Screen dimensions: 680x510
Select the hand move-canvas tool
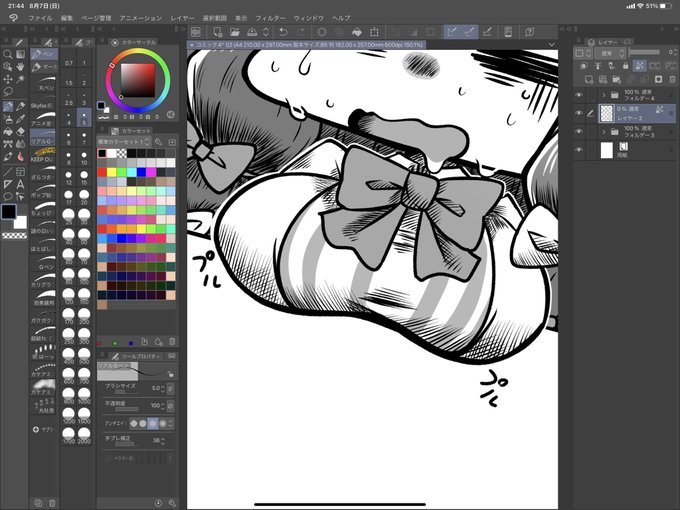coord(20,67)
